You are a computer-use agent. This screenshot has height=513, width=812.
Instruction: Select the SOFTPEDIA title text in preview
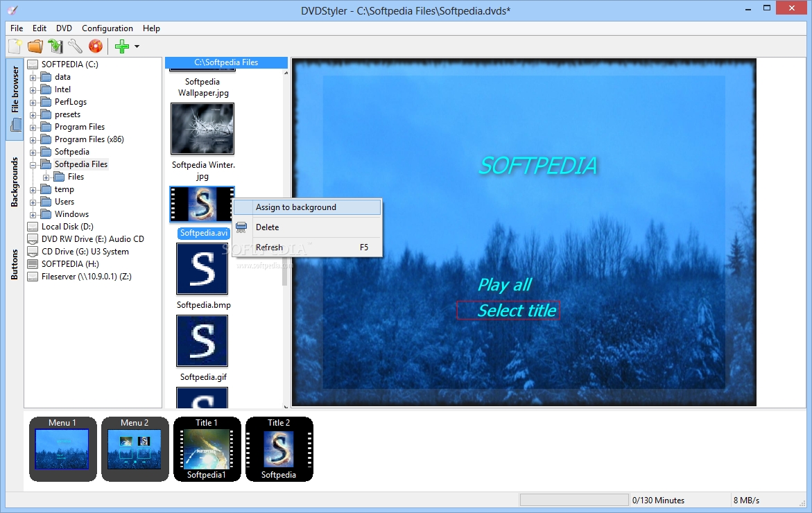coord(539,166)
